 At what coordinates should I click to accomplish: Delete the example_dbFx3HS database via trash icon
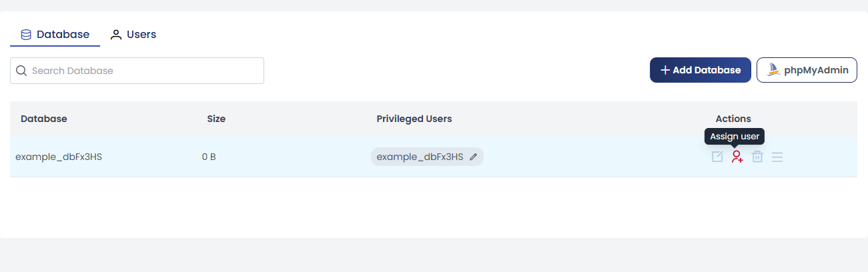click(x=757, y=157)
